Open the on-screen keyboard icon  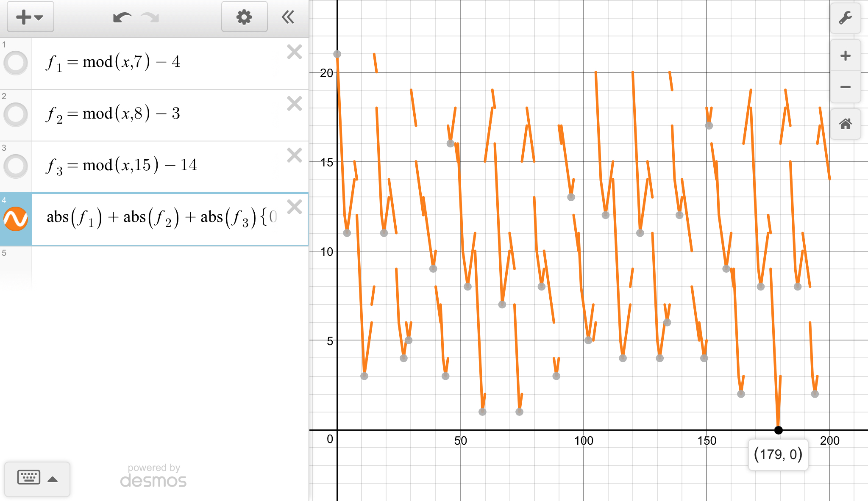click(x=28, y=478)
